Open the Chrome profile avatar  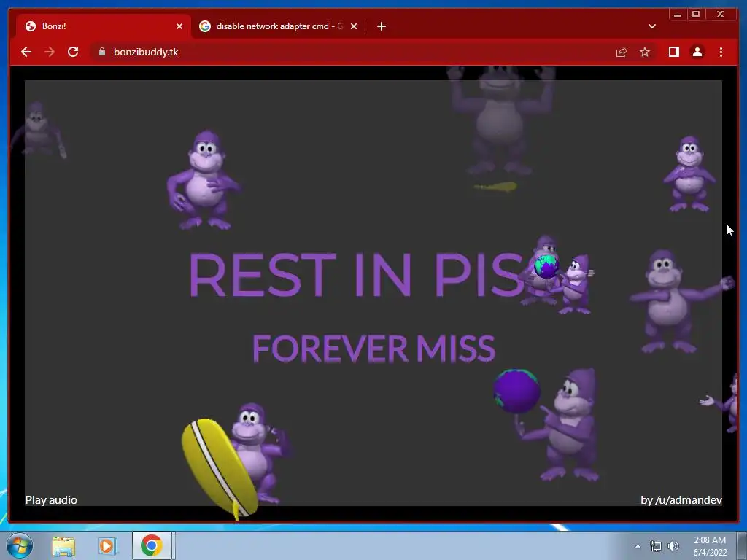697,52
